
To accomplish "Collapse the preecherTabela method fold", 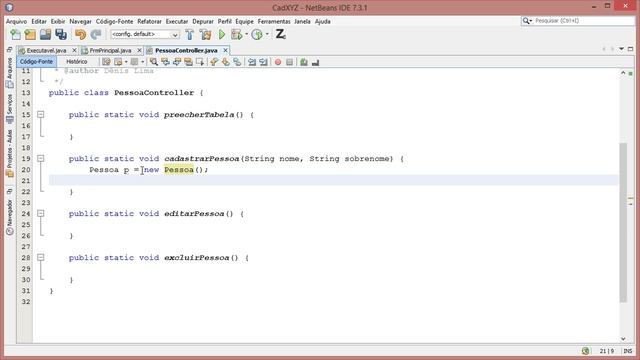I will (x=40, y=115).
